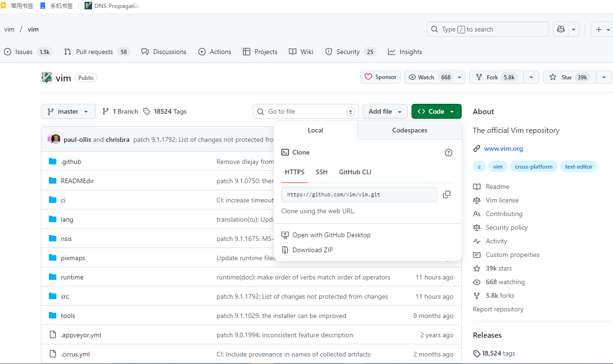Sponsor the vim project
Screen dimensions: 613x364
click(380, 77)
